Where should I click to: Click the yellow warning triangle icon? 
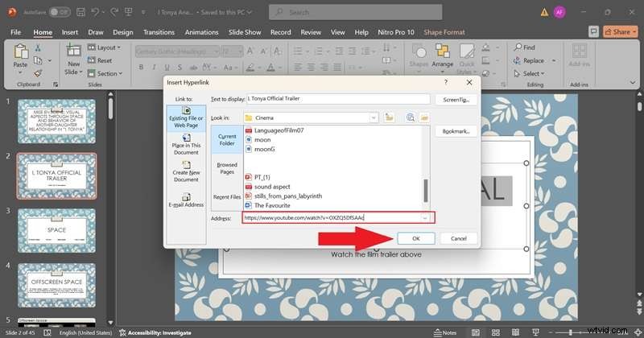pos(545,12)
